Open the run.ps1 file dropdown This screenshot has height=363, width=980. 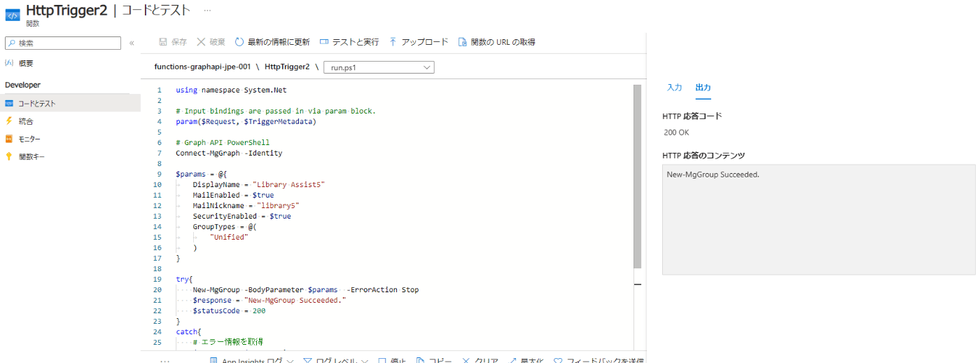[379, 68]
